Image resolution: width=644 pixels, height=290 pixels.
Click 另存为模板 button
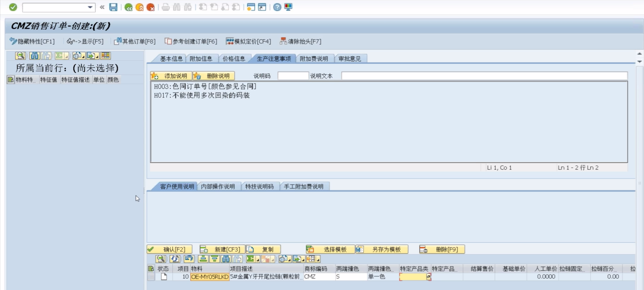382,249
